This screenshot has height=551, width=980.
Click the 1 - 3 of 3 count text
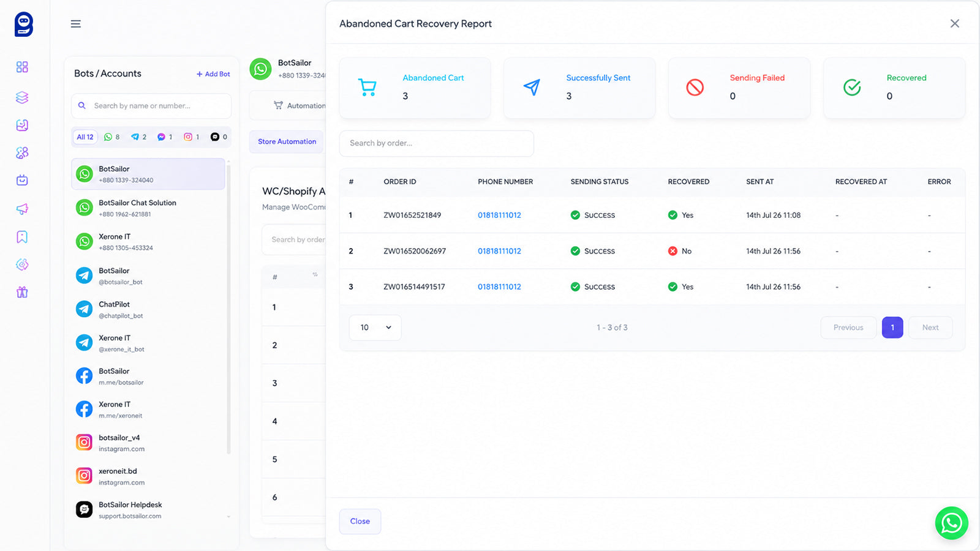click(612, 328)
